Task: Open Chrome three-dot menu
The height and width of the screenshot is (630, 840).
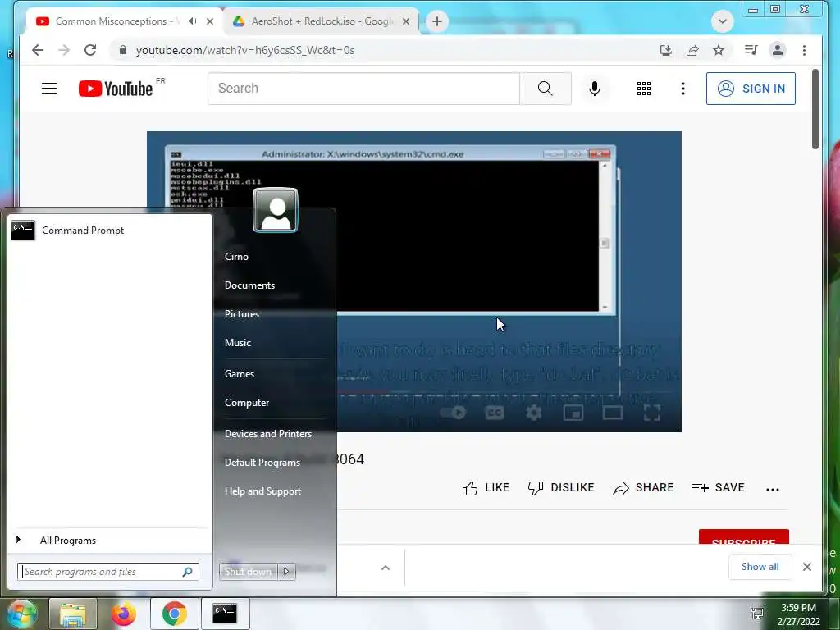Action: tap(804, 50)
